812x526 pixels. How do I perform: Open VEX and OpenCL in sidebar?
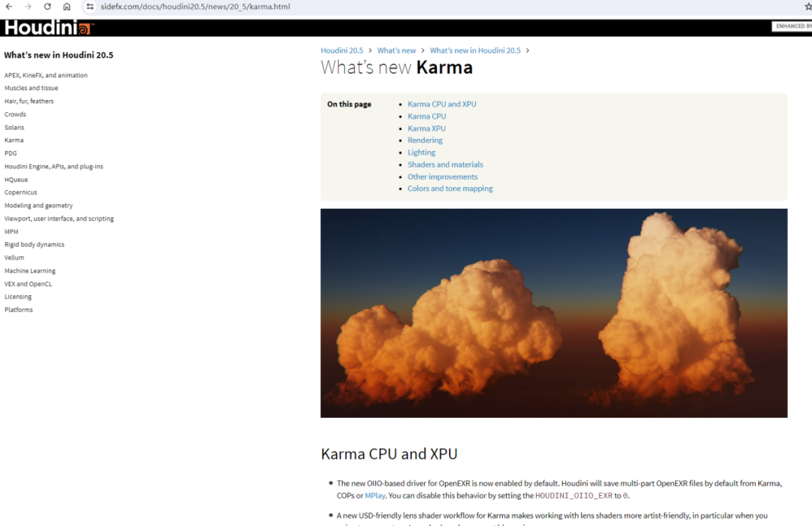tap(28, 284)
